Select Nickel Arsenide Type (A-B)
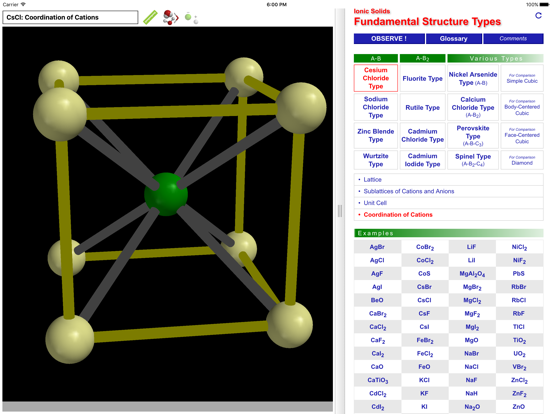This screenshot has height=414, width=552. click(x=472, y=78)
